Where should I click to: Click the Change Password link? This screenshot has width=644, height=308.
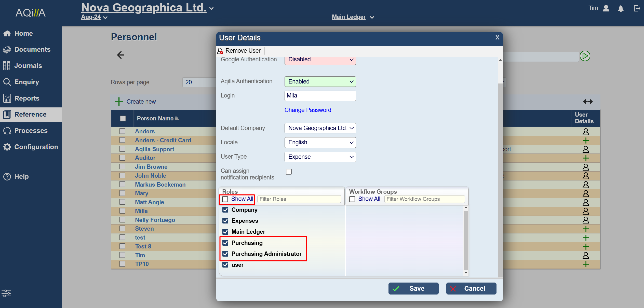(x=308, y=110)
